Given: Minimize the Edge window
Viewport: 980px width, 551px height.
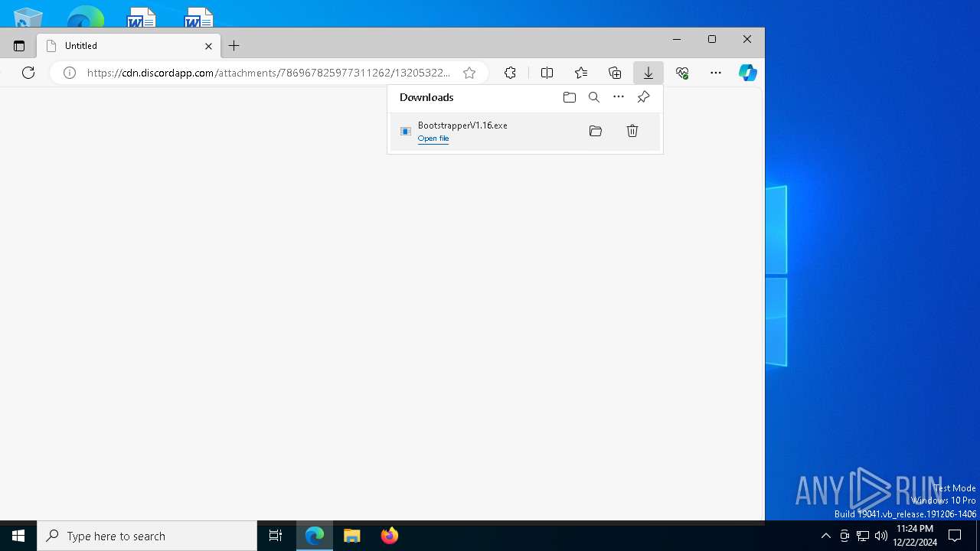Looking at the screenshot, I should click(x=677, y=39).
